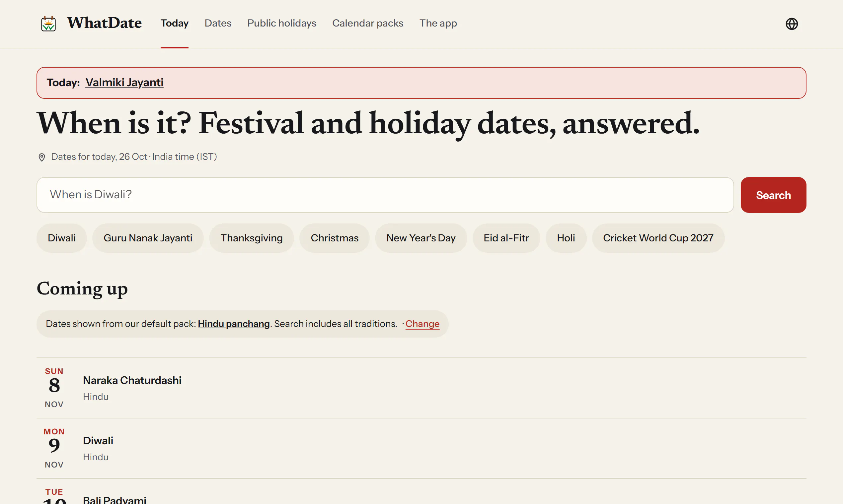The image size is (843, 504).
Task: Select the Thanksgiving chip
Action: (252, 238)
